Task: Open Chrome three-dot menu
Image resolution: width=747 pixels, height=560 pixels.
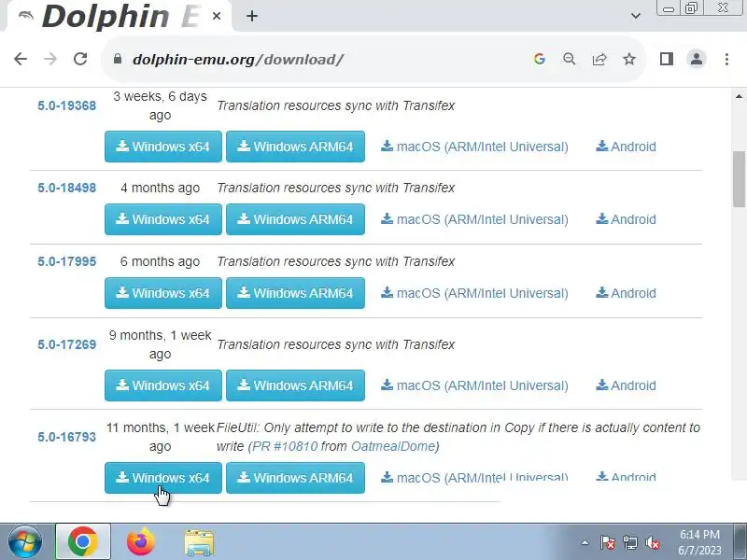Action: point(726,59)
